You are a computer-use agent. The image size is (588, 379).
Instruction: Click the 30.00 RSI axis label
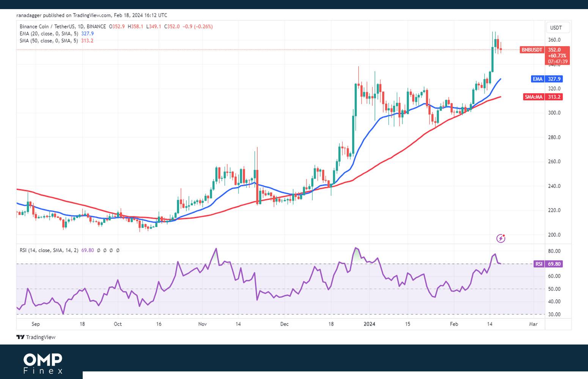tap(554, 314)
